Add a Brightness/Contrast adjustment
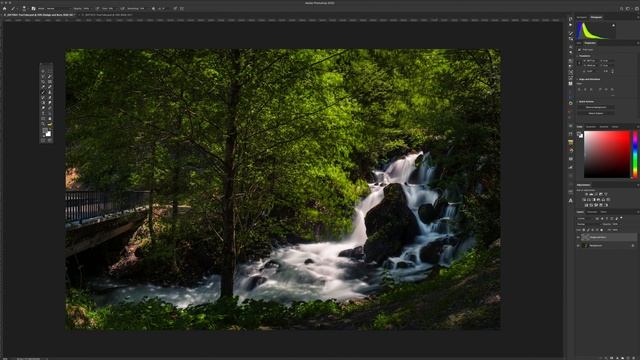 point(587,194)
